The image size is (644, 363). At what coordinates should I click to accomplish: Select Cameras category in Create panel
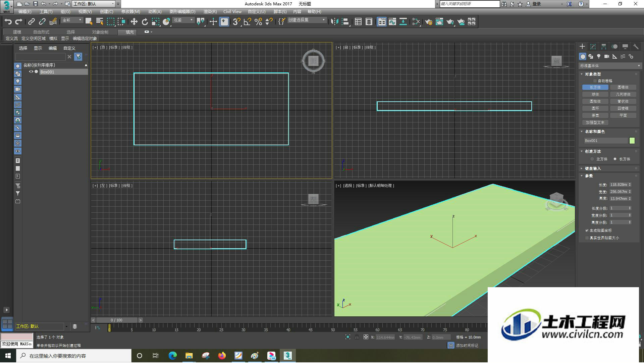(607, 56)
